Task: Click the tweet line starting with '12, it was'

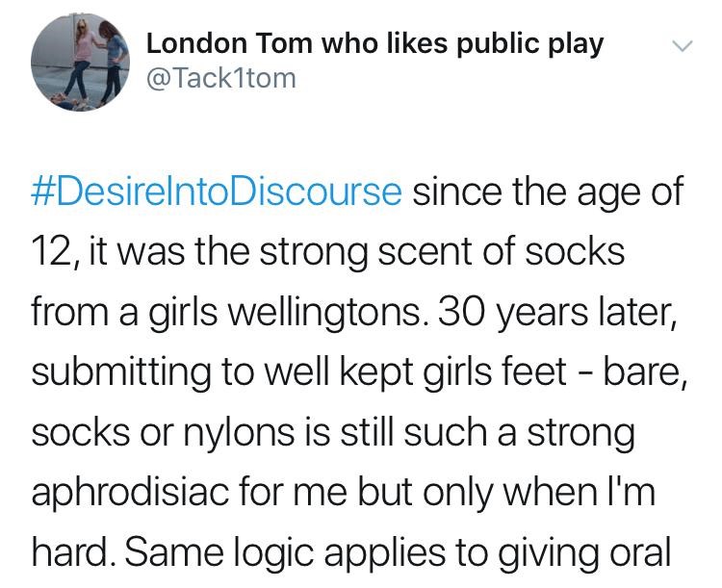Action: pyautogui.click(x=328, y=252)
